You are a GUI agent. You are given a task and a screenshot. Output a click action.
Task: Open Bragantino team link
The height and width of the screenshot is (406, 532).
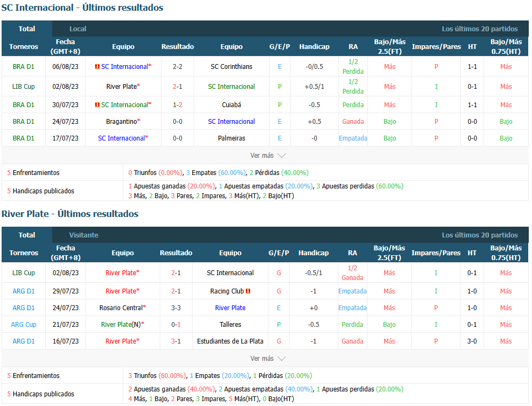pyautogui.click(x=122, y=122)
